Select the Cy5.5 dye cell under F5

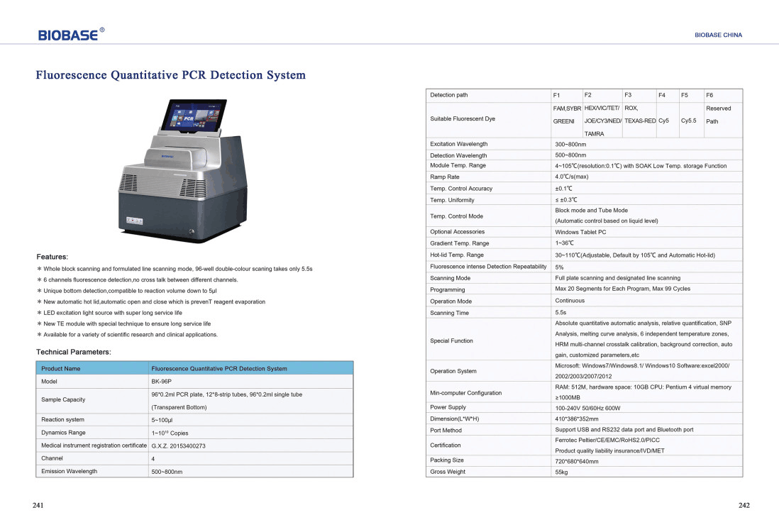687,120
